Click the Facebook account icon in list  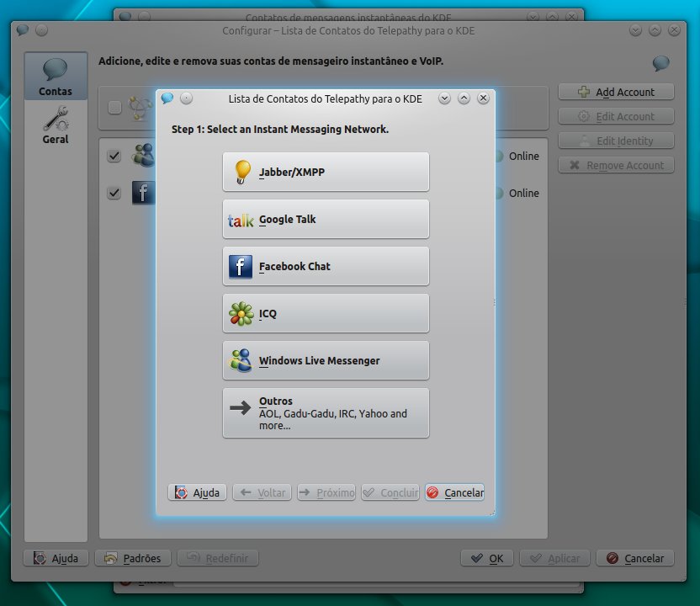pos(143,193)
